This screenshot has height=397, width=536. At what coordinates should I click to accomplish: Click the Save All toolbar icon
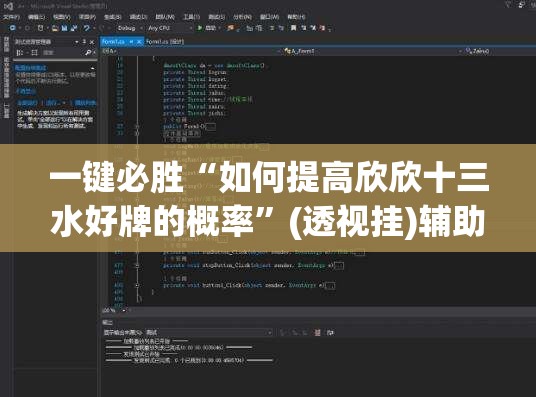pyautogui.click(x=73, y=28)
